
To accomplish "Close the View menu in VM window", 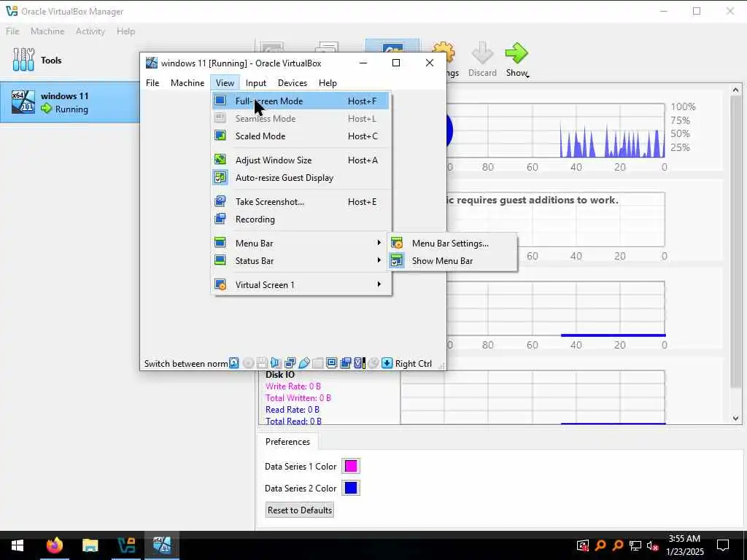I will click(x=225, y=83).
